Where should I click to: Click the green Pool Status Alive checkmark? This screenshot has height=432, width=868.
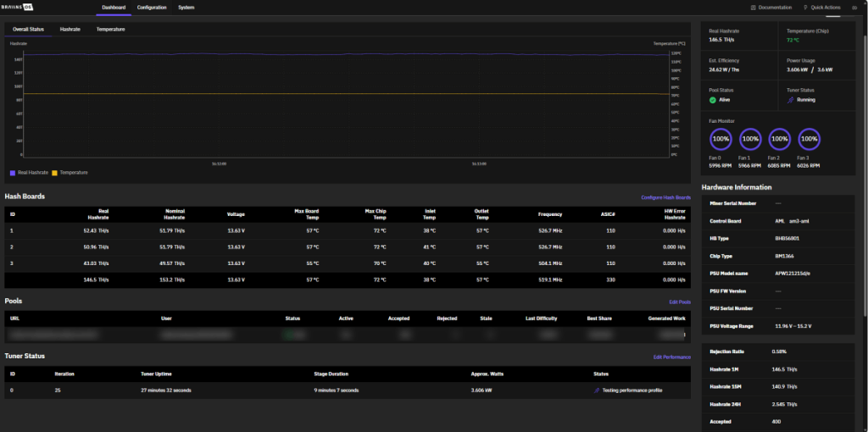(x=712, y=100)
